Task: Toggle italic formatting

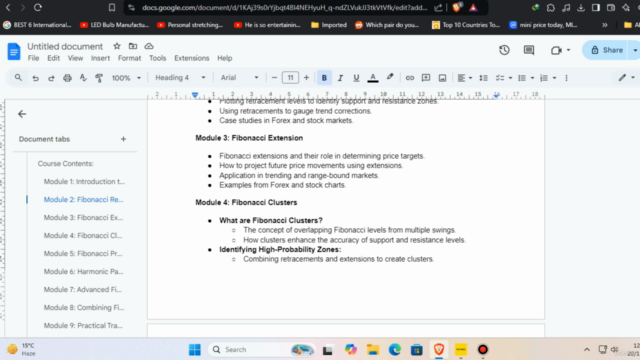Action: coord(340,78)
